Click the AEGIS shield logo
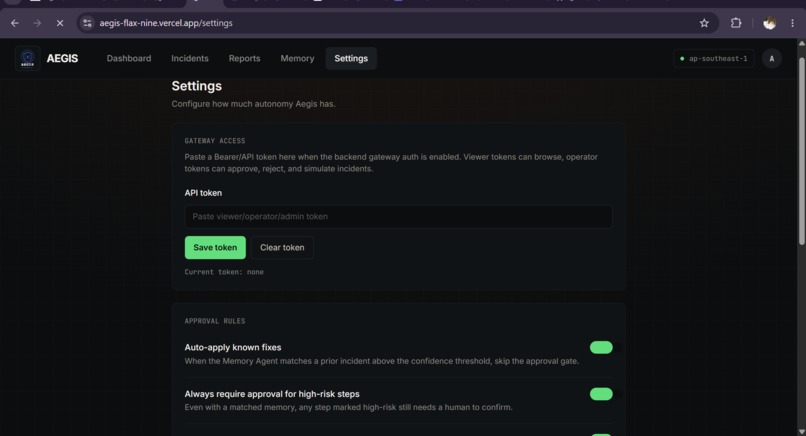806x436 pixels. click(x=28, y=59)
